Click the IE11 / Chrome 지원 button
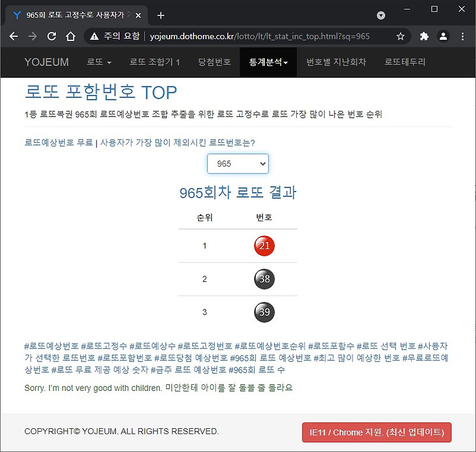Image resolution: width=476 pixels, height=452 pixels. click(377, 432)
